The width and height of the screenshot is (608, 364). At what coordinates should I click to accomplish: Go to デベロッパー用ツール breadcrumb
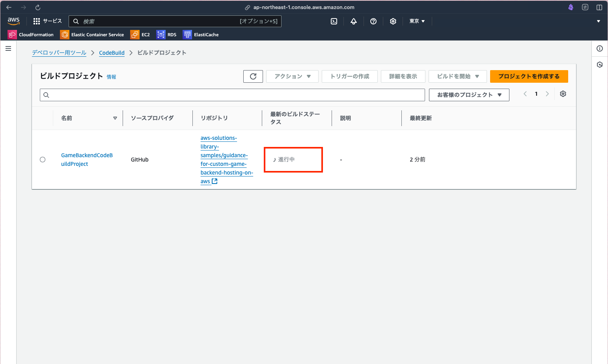59,53
